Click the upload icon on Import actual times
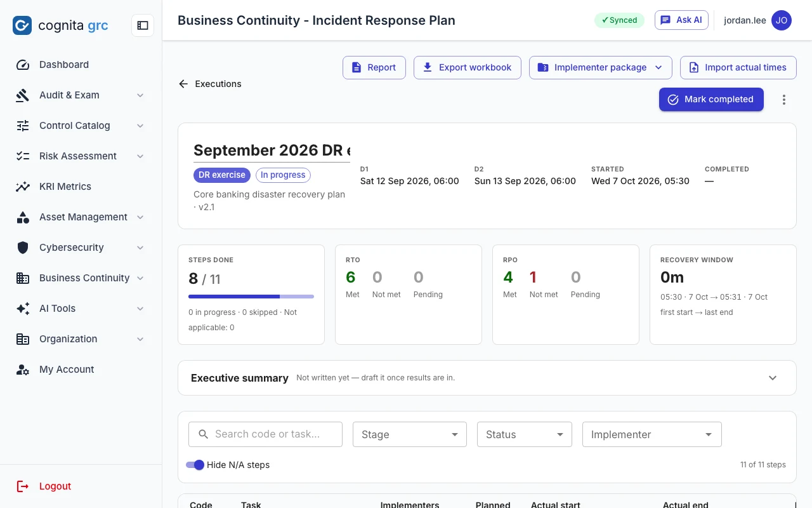 693,67
